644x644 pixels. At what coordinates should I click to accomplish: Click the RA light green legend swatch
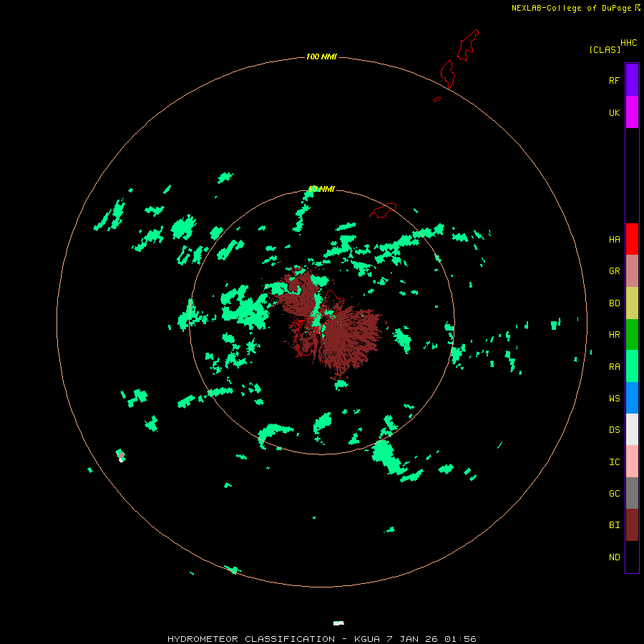[632, 366]
